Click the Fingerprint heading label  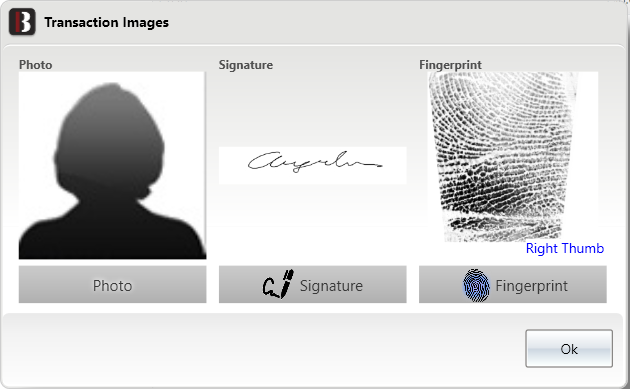450,65
